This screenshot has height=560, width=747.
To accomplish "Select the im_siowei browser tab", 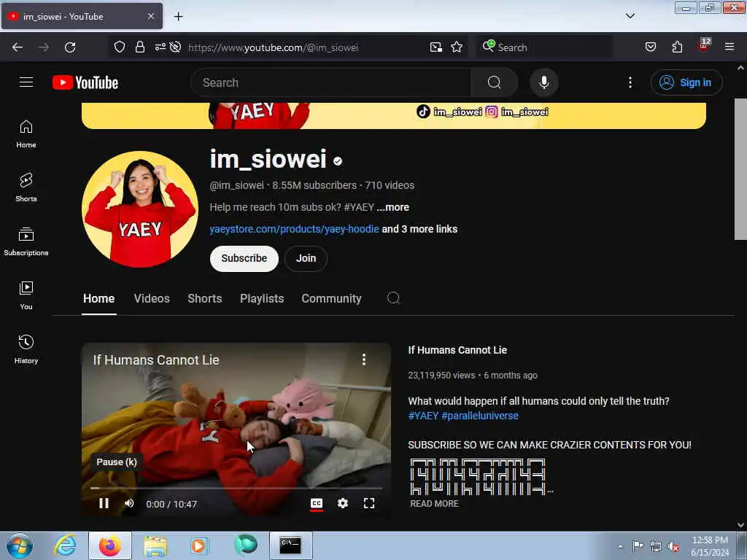I will click(82, 16).
